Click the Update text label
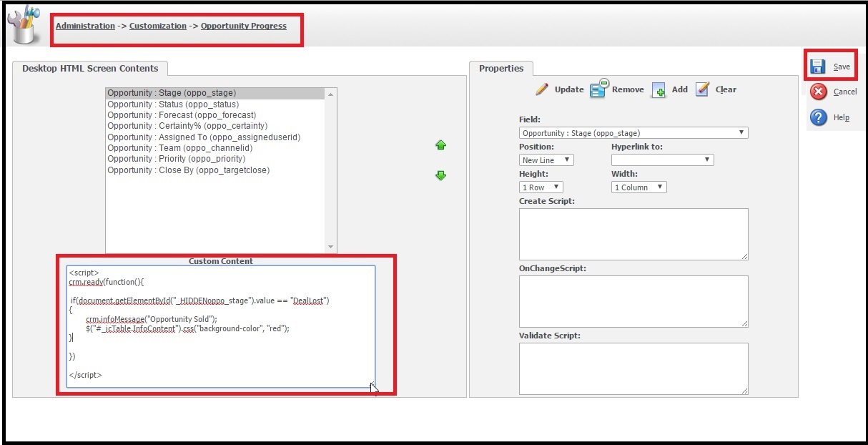Screen dimensions: 868x445 coord(569,89)
